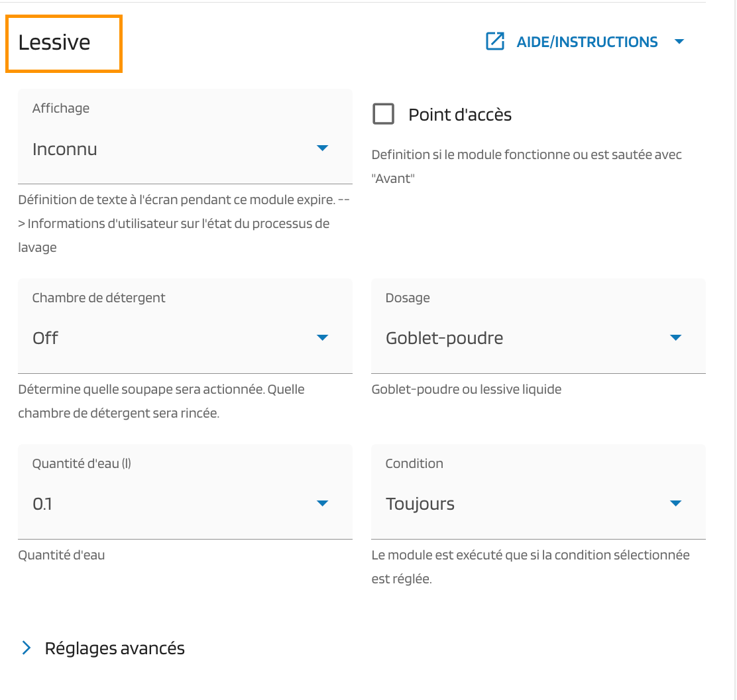The width and height of the screenshot is (737, 700).
Task: Open the Dosage Goblet-poudre value
Action: tap(444, 338)
